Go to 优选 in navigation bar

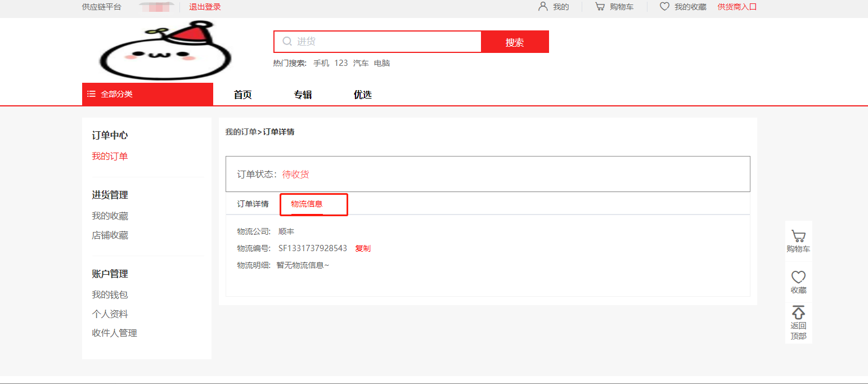[362, 95]
